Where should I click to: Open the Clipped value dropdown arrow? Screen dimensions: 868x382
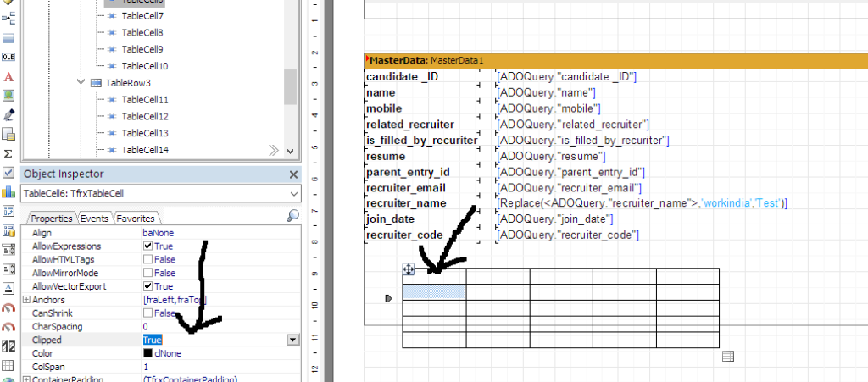tap(293, 340)
